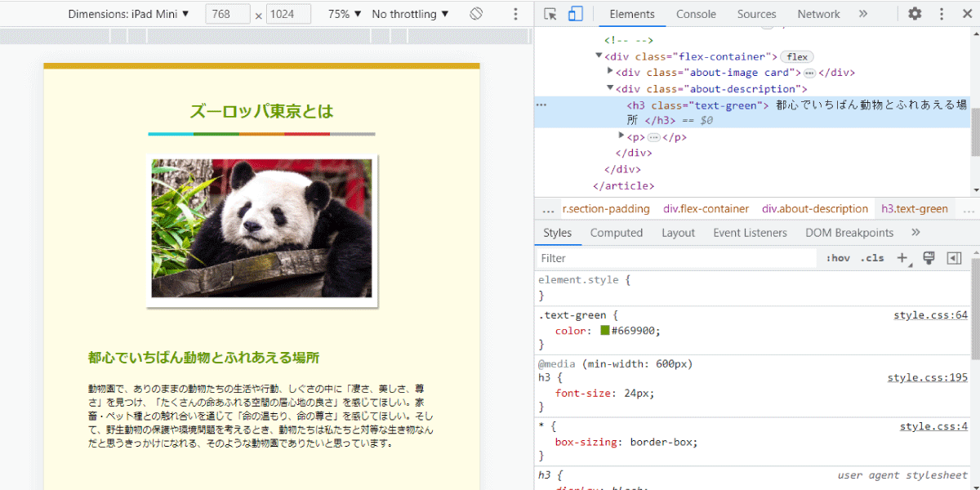Expand the p element node
The height and width of the screenshot is (490, 980).
621,136
